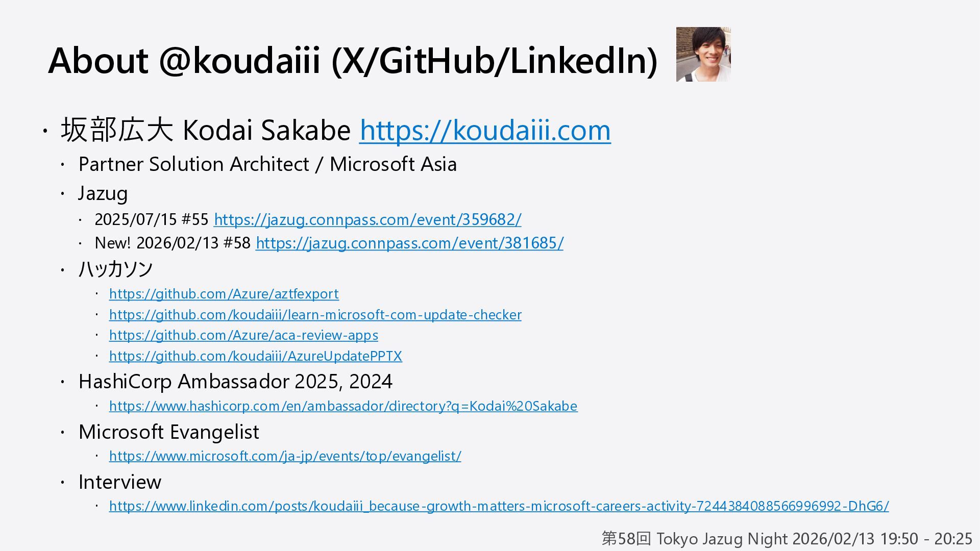Open the LinkedIn interview post link

coord(499,506)
